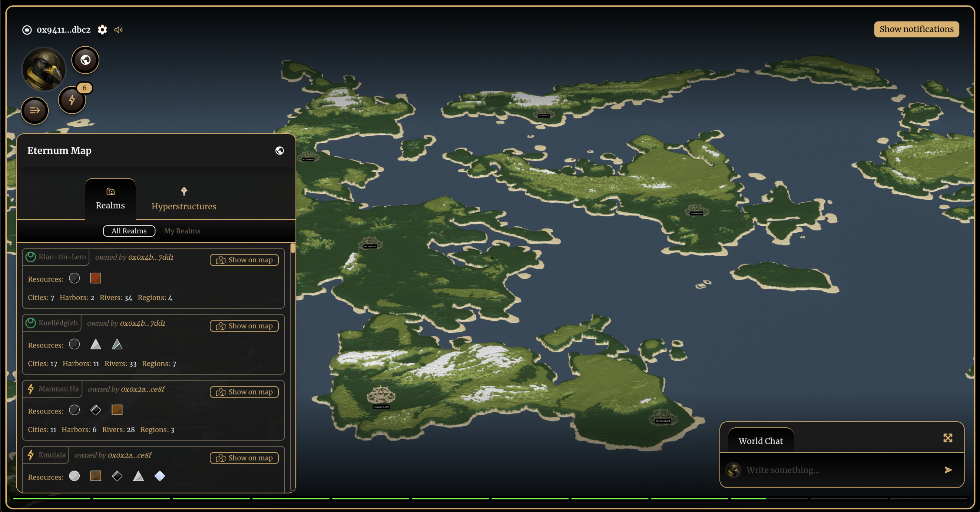Switch to the Hyperstructures tab
Viewport: 980px width, 512px height.
[184, 199]
